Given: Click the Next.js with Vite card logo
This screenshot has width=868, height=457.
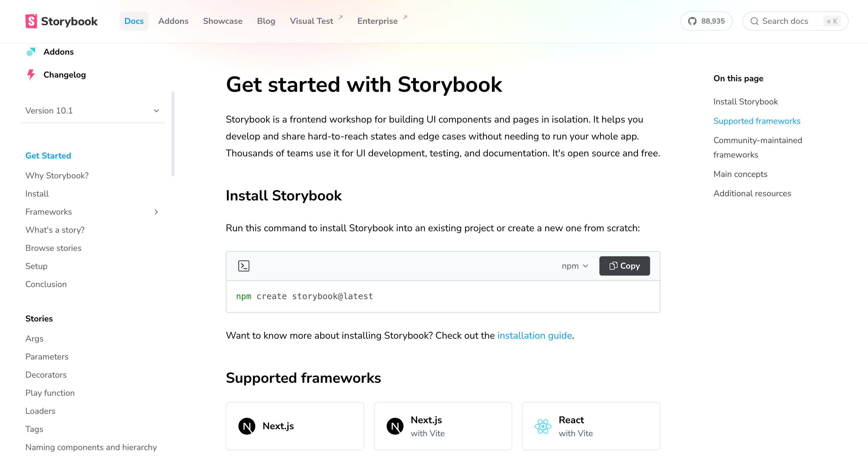Looking at the screenshot, I should coord(395,426).
